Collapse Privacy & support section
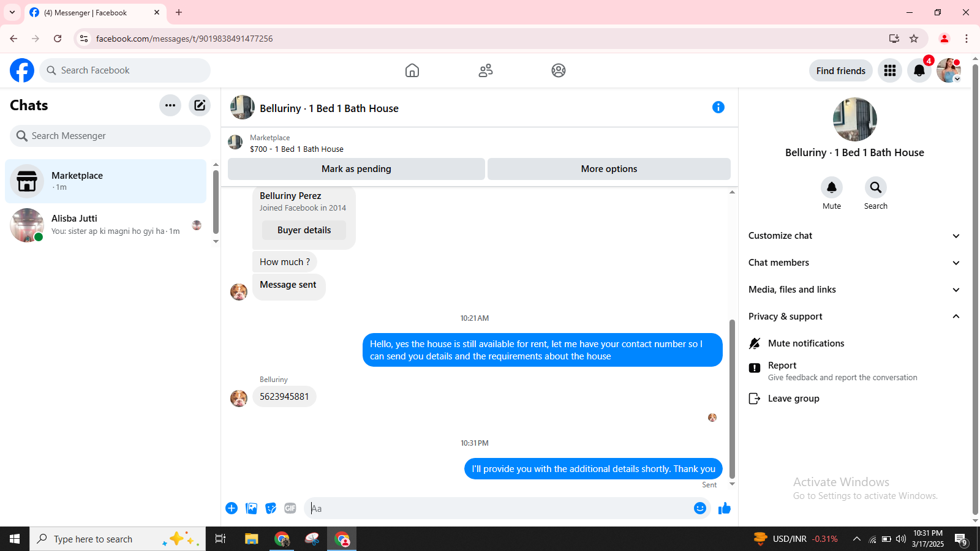 854,317
